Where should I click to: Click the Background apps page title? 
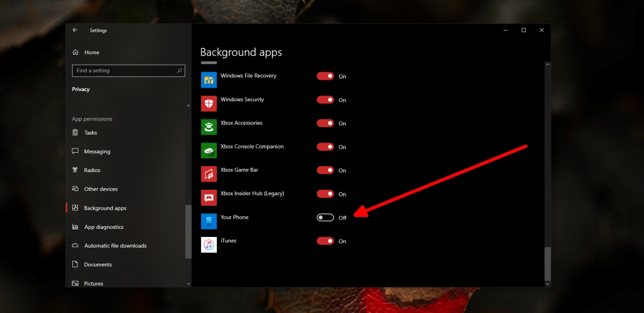pyautogui.click(x=241, y=52)
